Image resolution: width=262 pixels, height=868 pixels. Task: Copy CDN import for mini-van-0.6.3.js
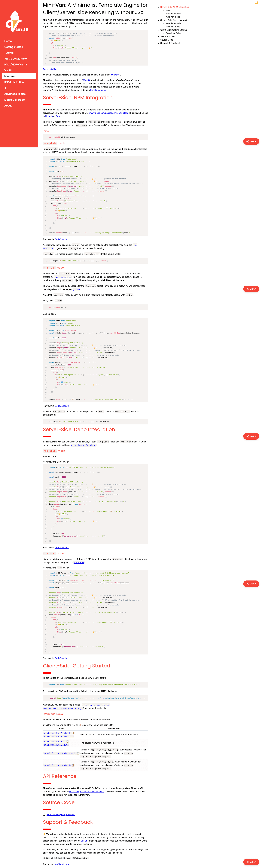(67, 742)
